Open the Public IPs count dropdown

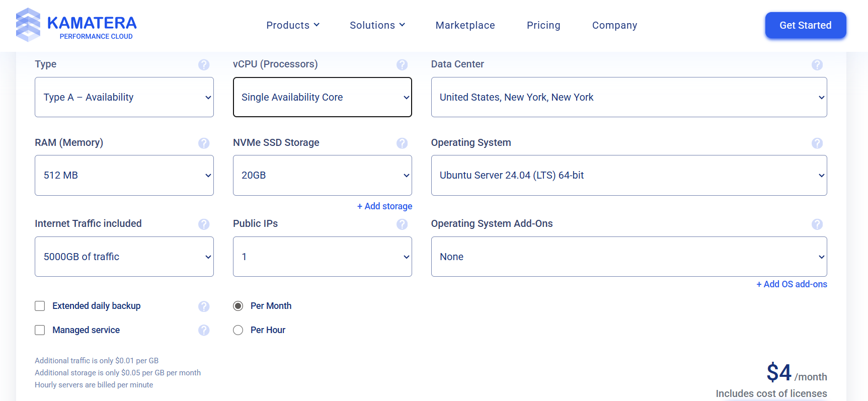pyautogui.click(x=323, y=257)
